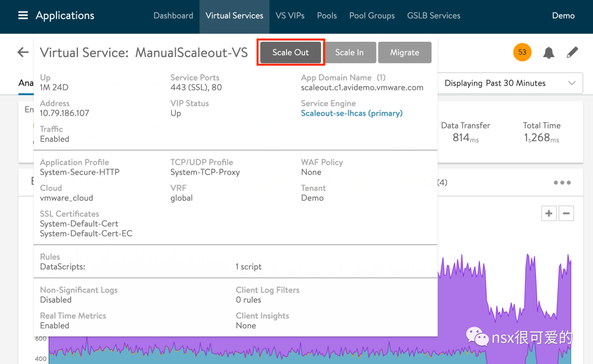This screenshot has height=364, width=593.
Task: Click the orange health score 53 badge
Action: (522, 52)
